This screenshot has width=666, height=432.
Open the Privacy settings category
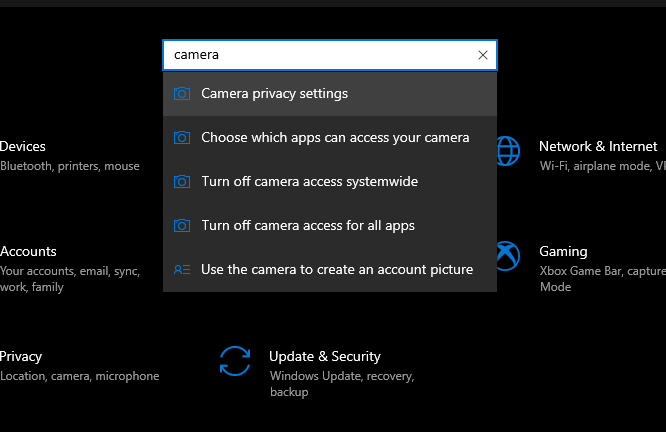21,356
